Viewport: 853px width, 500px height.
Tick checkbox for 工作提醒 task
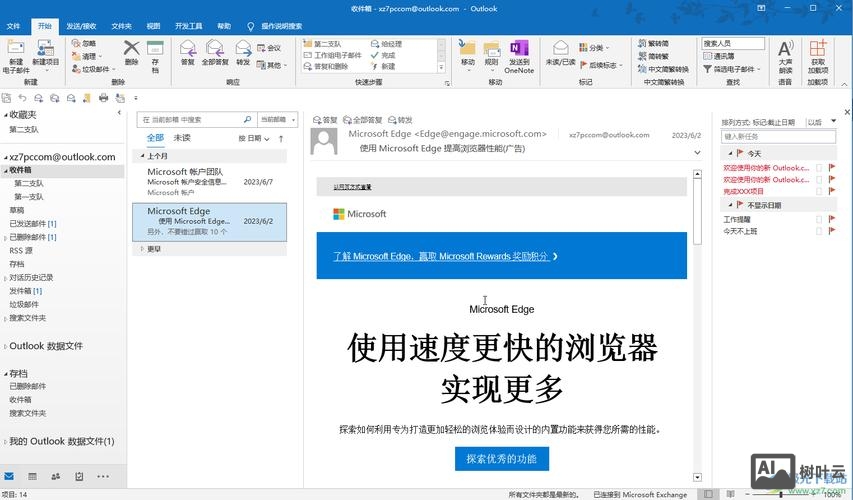click(819, 219)
